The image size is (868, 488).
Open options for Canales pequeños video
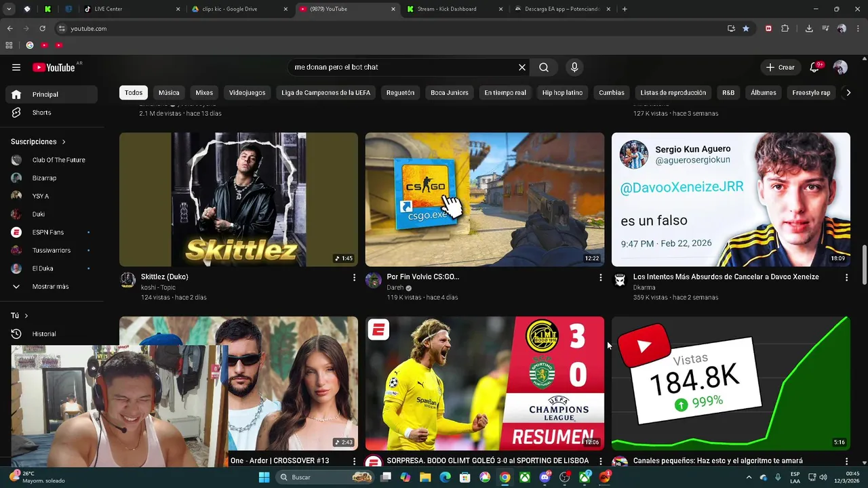(x=846, y=461)
